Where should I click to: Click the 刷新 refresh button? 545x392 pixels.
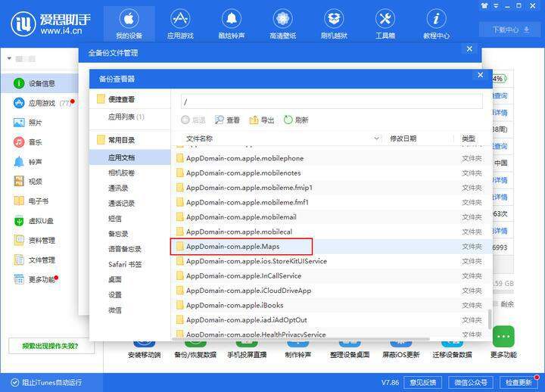tap(296, 120)
